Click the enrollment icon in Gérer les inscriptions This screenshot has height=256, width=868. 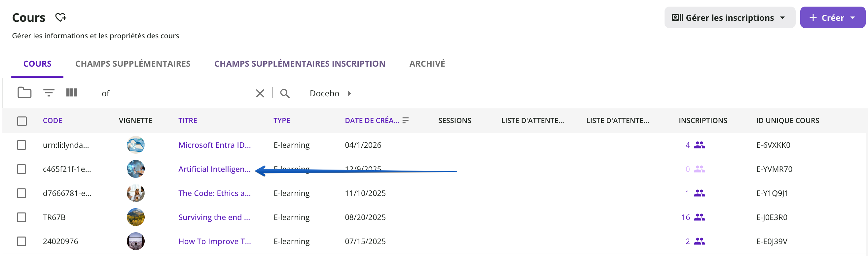click(677, 17)
